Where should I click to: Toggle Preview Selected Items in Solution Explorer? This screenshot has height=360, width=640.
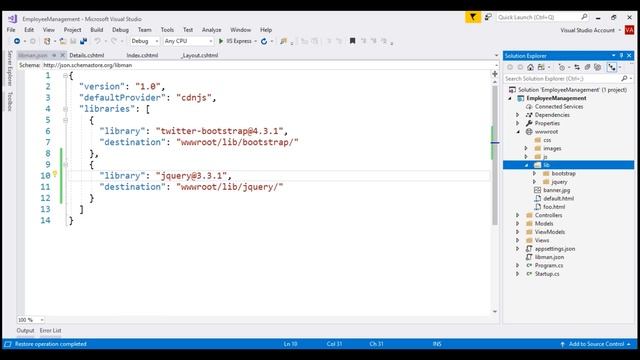pyautogui.click(x=612, y=67)
